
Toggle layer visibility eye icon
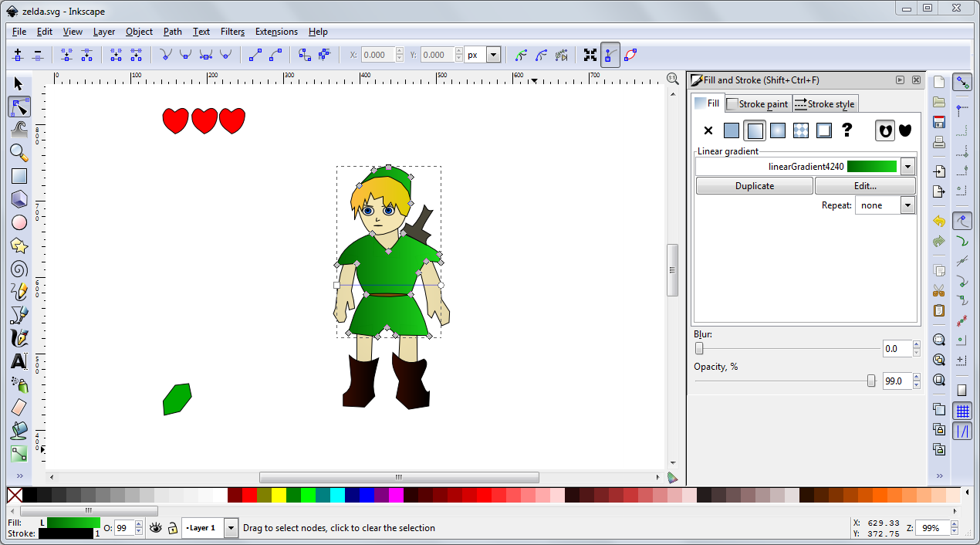coord(156,528)
